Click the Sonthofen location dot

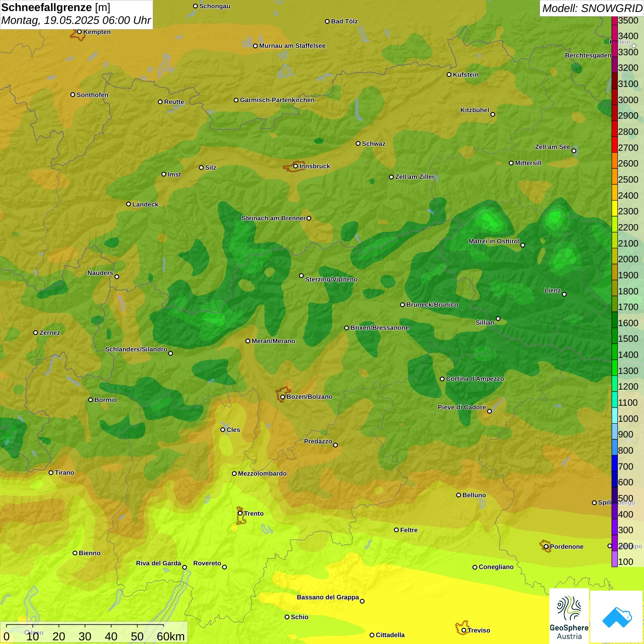coord(73,94)
